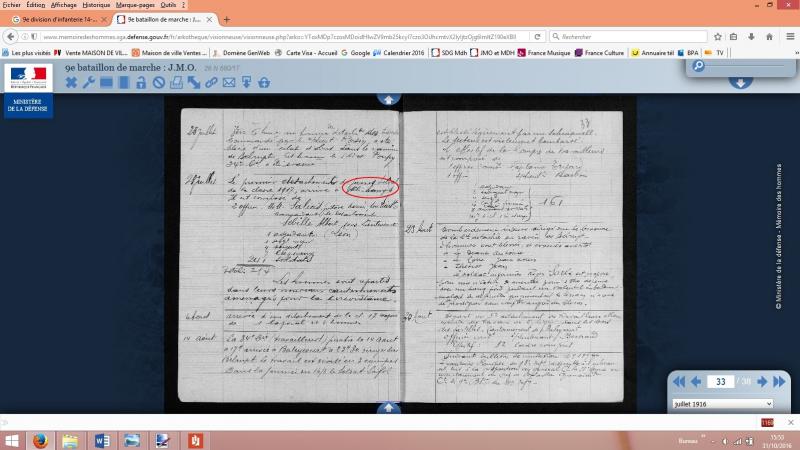Go to previous page with left arrow
Image resolution: width=800 pixels, height=450 pixels.
point(696,382)
